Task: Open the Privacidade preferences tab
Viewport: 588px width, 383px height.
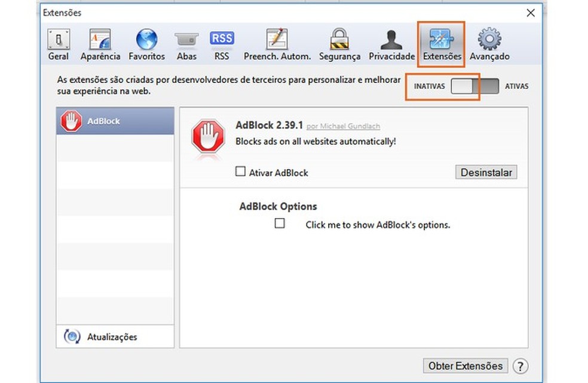Action: [391, 45]
